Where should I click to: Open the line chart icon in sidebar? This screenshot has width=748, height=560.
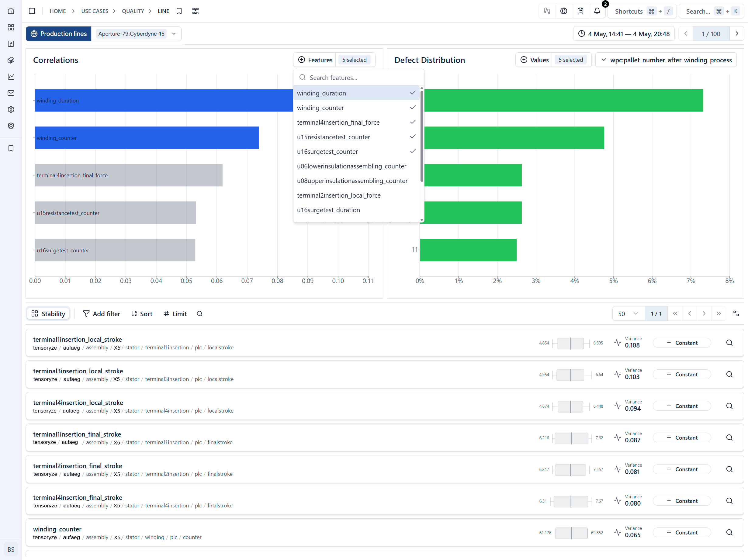pos(11,77)
